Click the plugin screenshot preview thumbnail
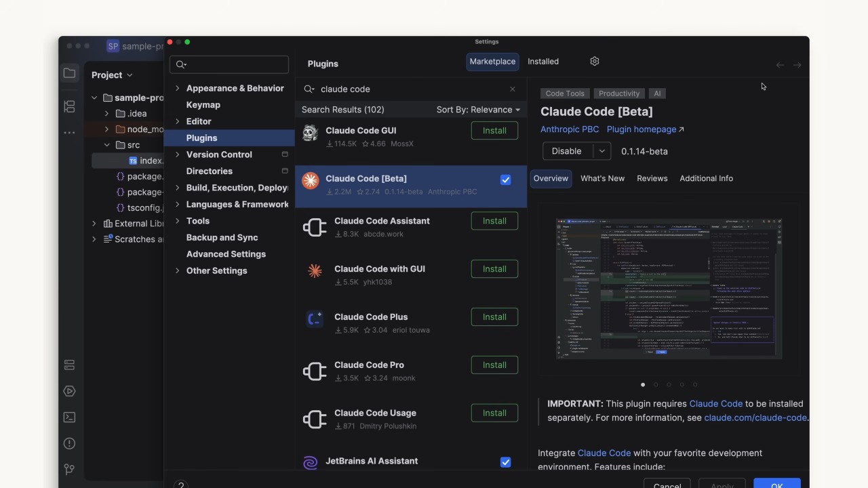The width and height of the screenshot is (868, 488). 669,289
